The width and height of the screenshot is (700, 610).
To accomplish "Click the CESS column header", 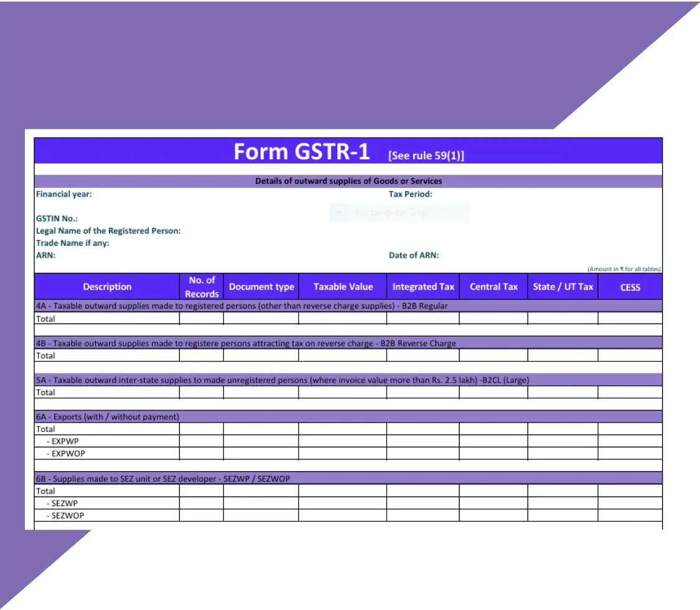I will pyautogui.click(x=630, y=287).
